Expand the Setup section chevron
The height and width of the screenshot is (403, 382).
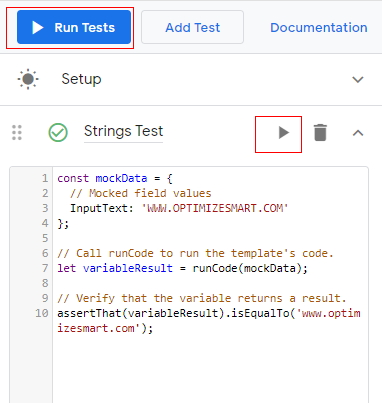[358, 80]
